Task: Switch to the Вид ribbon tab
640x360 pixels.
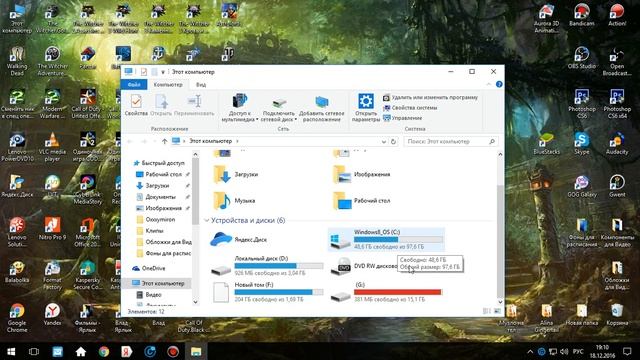Action: [201, 84]
